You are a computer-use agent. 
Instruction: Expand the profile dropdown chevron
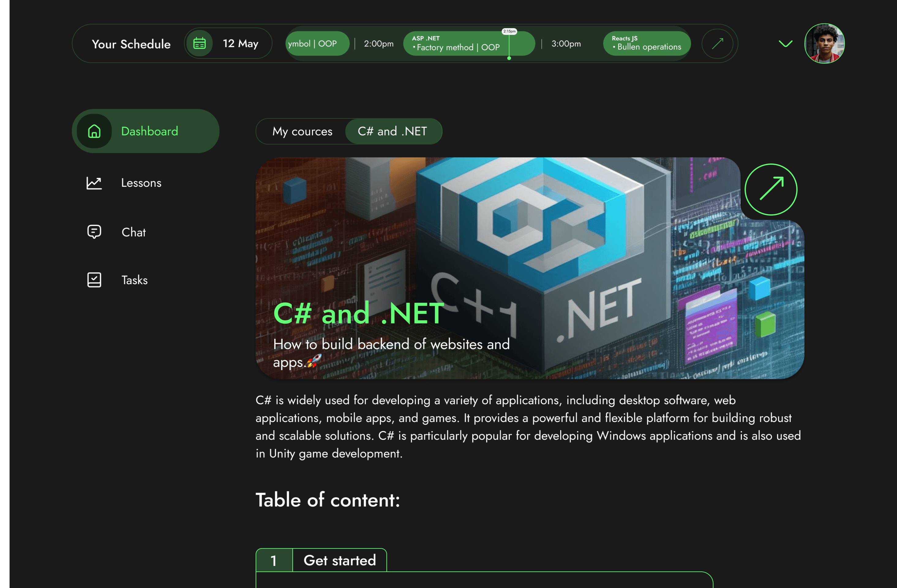(x=786, y=44)
